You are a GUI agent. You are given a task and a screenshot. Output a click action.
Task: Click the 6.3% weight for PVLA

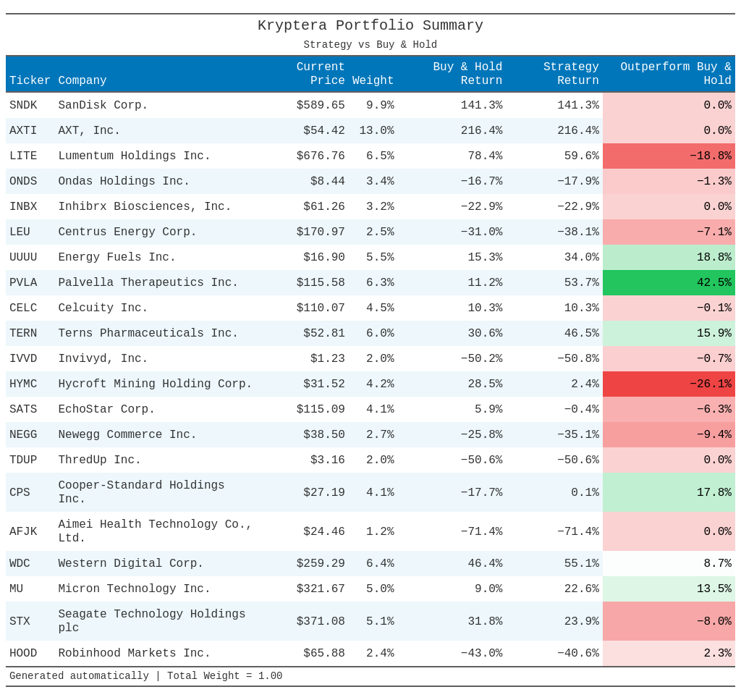coord(380,282)
